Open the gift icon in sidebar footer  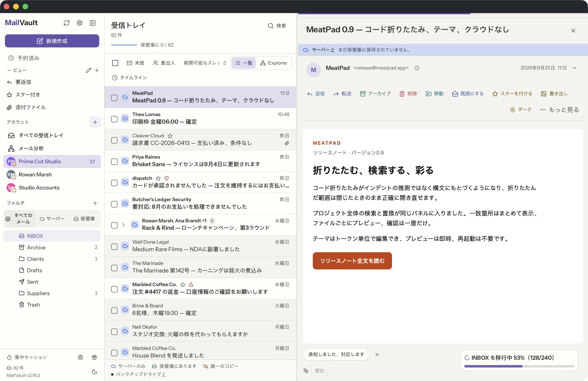point(94,357)
